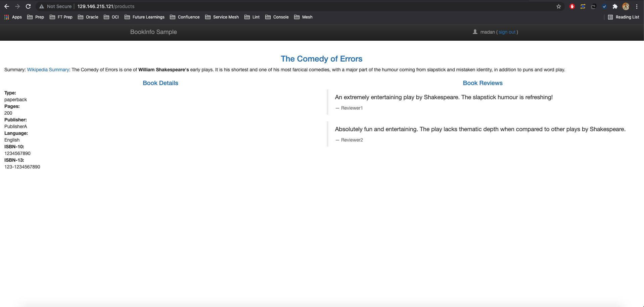Reload the page with the refresh icon
644x307 pixels.
click(28, 6)
